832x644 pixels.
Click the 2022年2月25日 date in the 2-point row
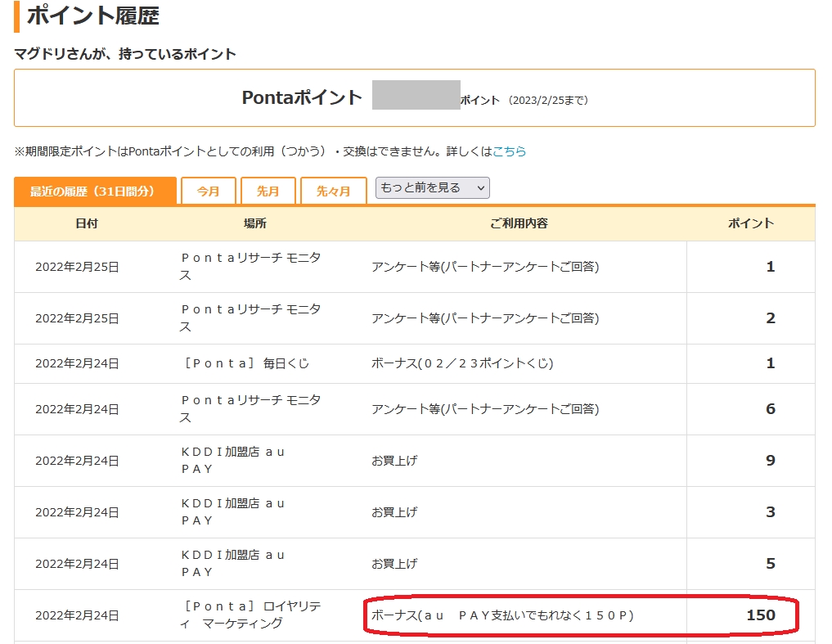(x=77, y=318)
